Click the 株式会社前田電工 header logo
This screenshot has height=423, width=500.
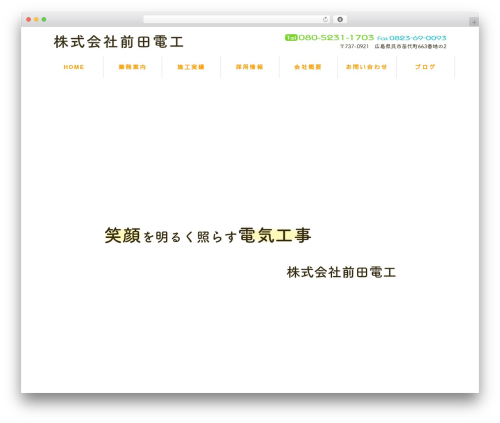click(x=119, y=42)
